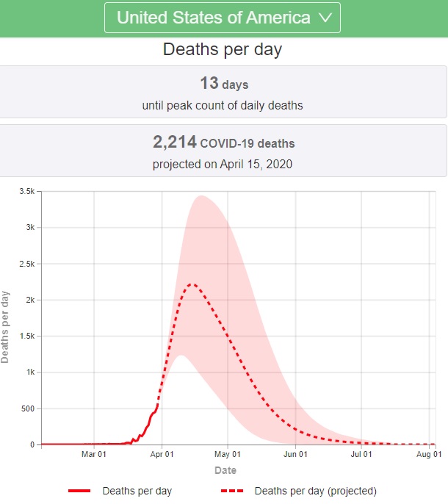
Task: Click the 3.5k y-axis tick label
Action: pyautogui.click(x=26, y=191)
